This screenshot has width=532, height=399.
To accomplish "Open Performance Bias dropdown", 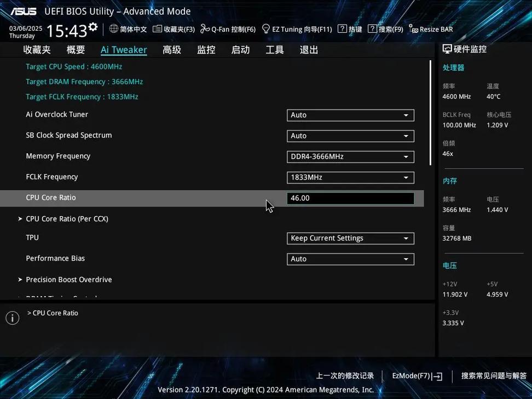I will coord(350,259).
